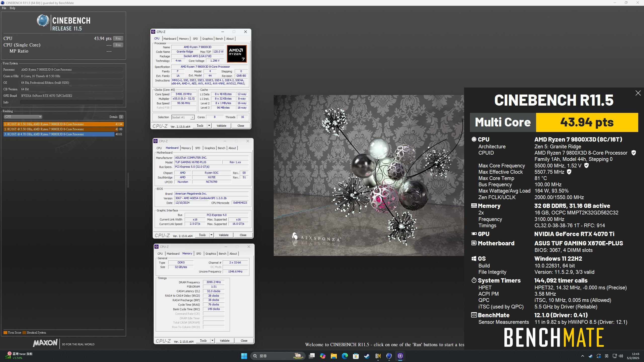Click Close in the Mainboard CPU-Z window
This screenshot has height=362, width=644.
coord(243,235)
